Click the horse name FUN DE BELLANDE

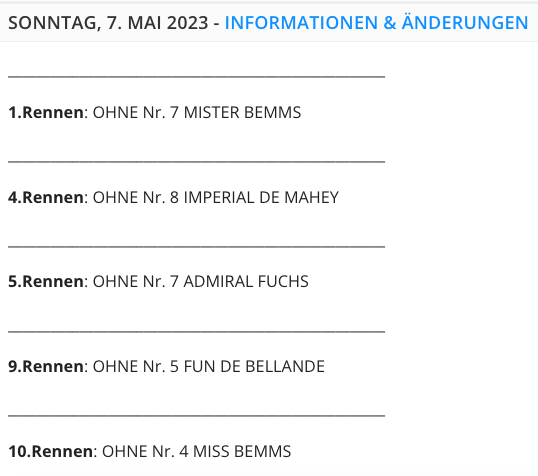(x=254, y=366)
